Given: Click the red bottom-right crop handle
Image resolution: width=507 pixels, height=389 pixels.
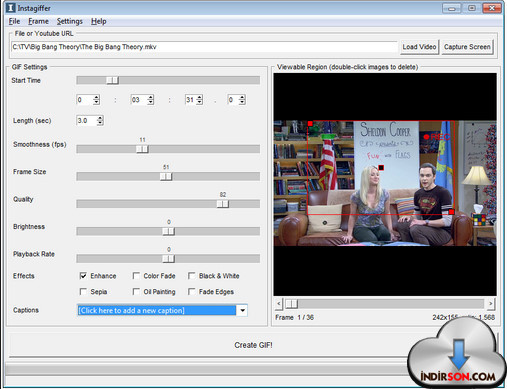Looking at the screenshot, I should click(x=451, y=212).
